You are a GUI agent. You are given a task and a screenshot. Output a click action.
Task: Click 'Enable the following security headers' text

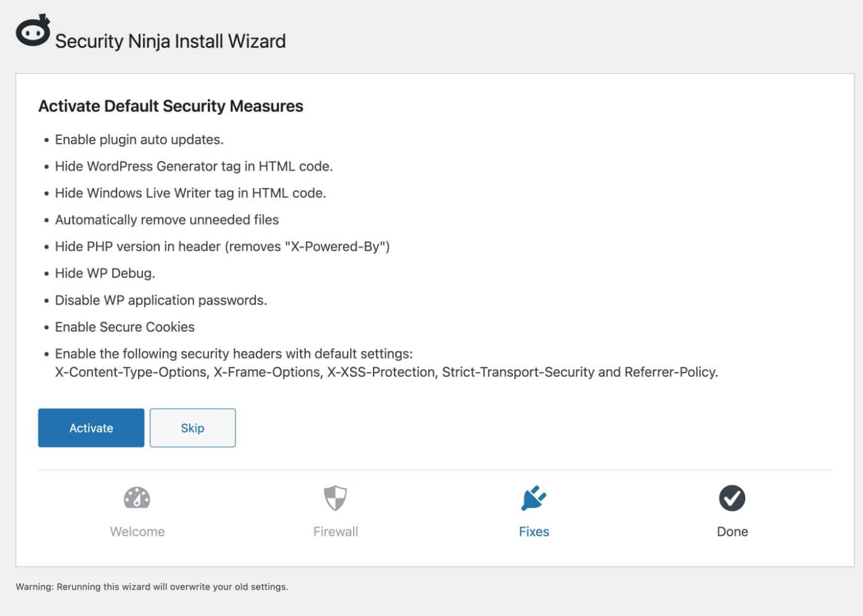[234, 354]
